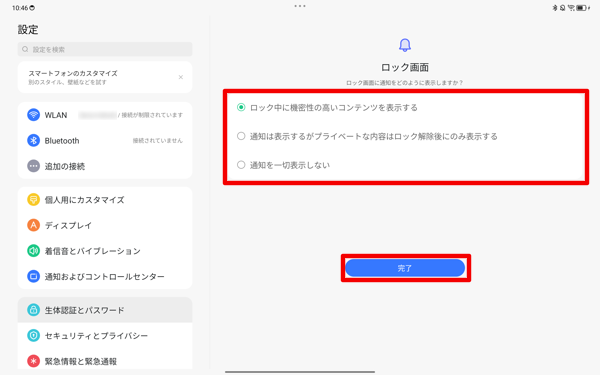The height and width of the screenshot is (375, 600).
Task: Click the muted bell status bar icon
Action: coord(562,8)
